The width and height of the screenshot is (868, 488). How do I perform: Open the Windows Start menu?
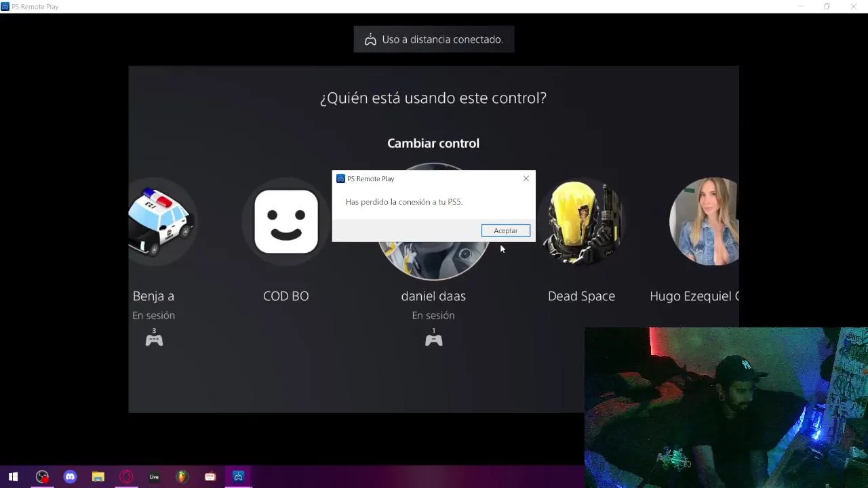[x=13, y=476]
